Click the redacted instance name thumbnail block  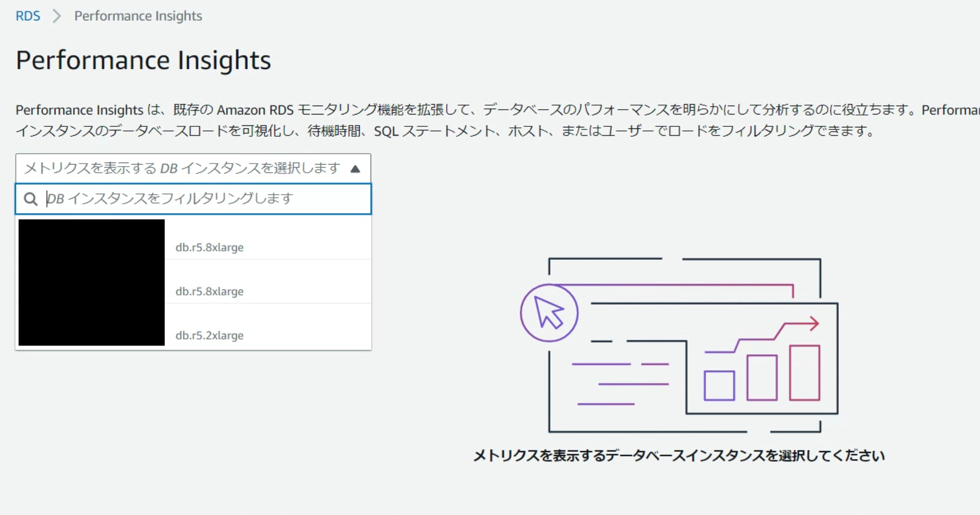click(x=91, y=283)
